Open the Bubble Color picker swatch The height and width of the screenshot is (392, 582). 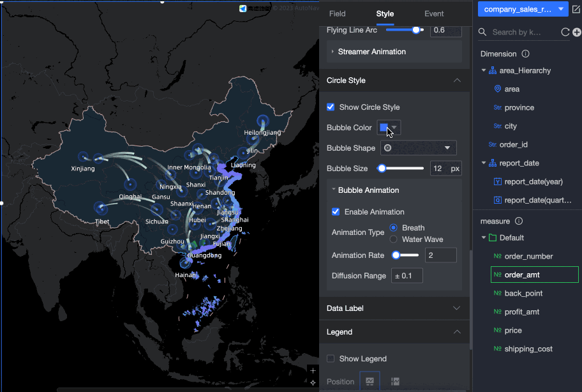[x=389, y=127]
